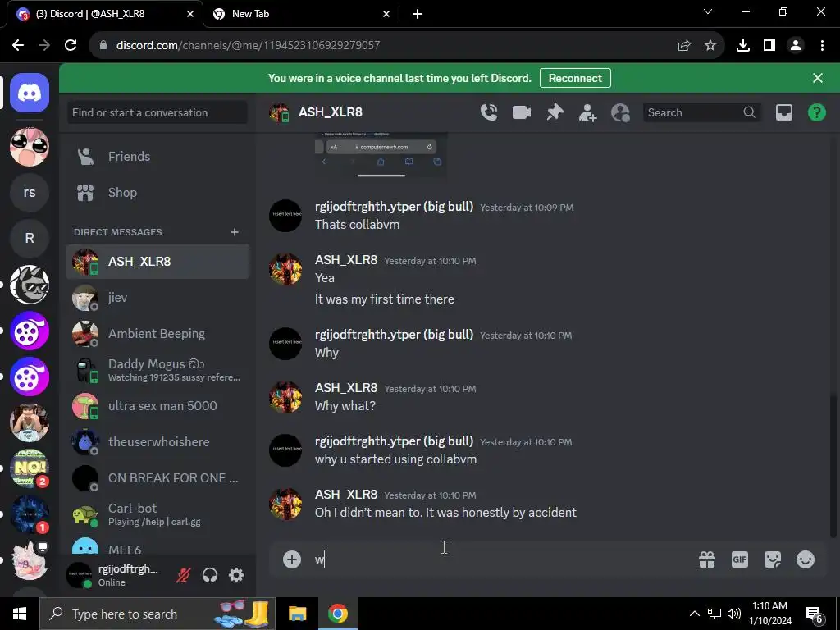
Task: Start a video call
Action: [521, 112]
